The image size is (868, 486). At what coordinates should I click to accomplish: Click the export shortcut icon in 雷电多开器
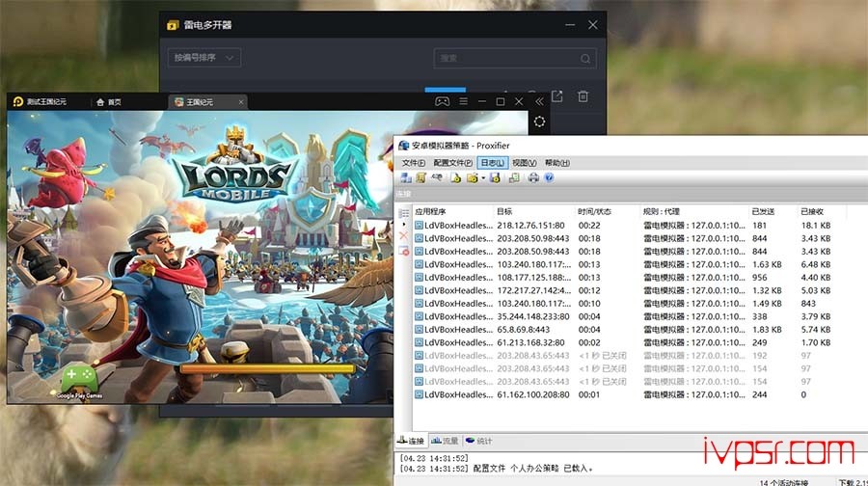(x=556, y=96)
